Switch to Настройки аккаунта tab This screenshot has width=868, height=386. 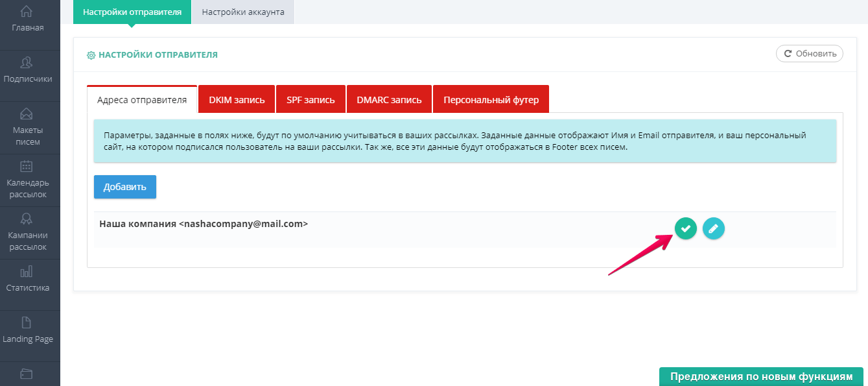(x=243, y=12)
